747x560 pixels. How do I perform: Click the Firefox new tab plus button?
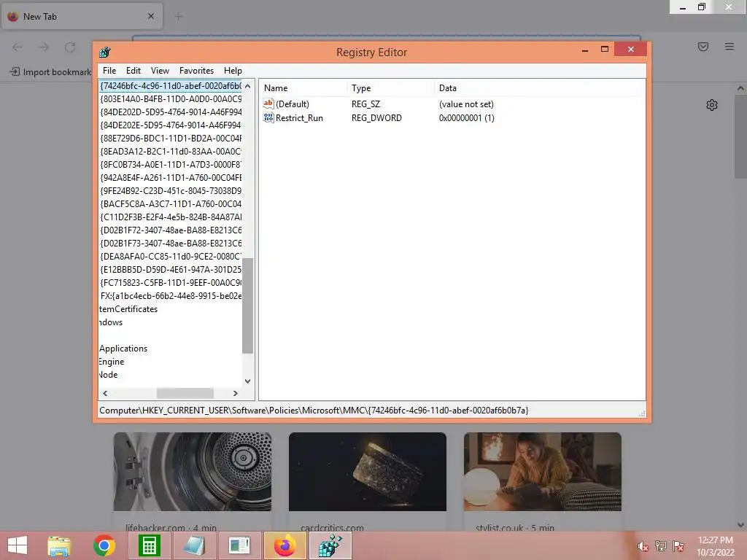pos(179,17)
